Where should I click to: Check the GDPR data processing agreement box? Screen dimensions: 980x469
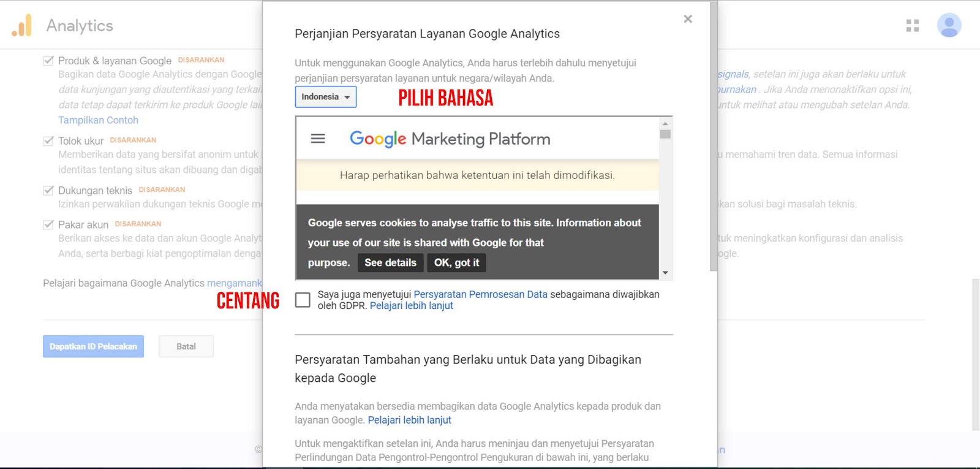303,300
